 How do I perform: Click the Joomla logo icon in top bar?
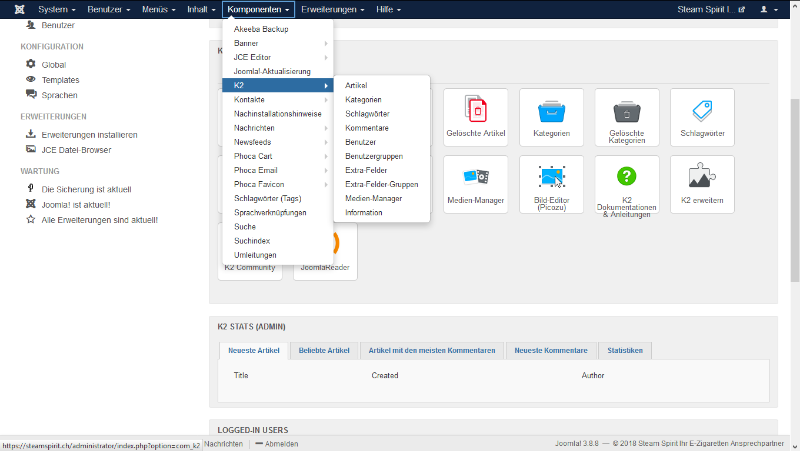19,9
